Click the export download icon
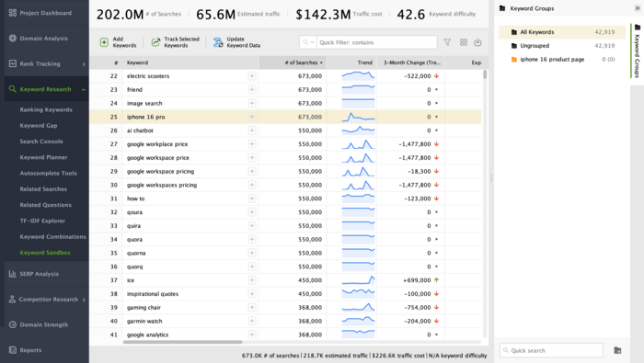 (477, 42)
